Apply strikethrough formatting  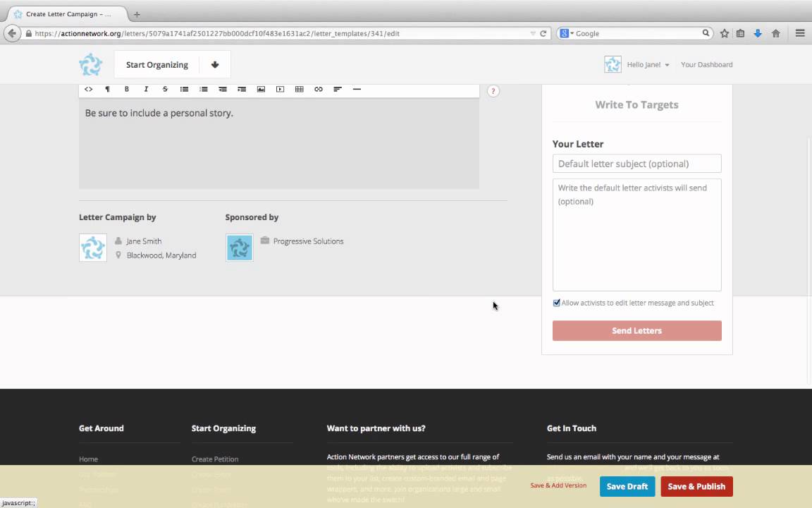coord(165,89)
